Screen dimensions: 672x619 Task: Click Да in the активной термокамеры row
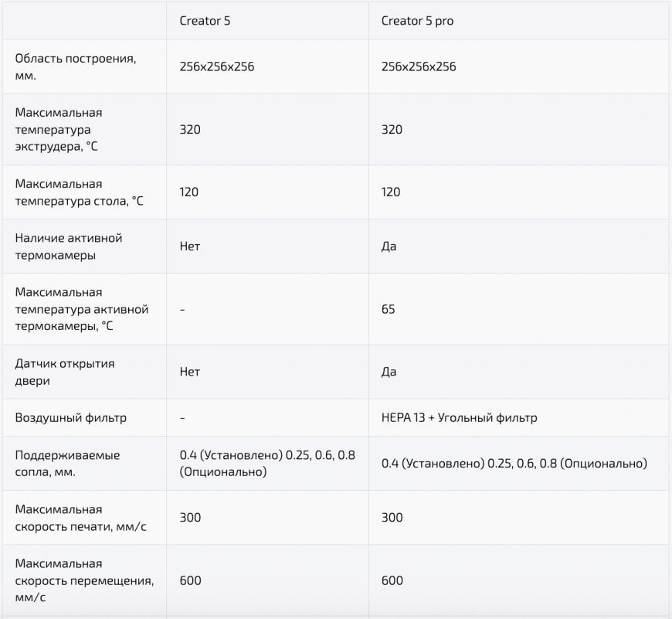coord(389,246)
